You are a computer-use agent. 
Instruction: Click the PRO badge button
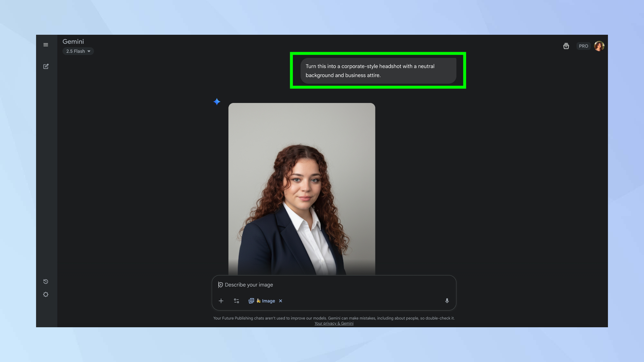coord(583,46)
